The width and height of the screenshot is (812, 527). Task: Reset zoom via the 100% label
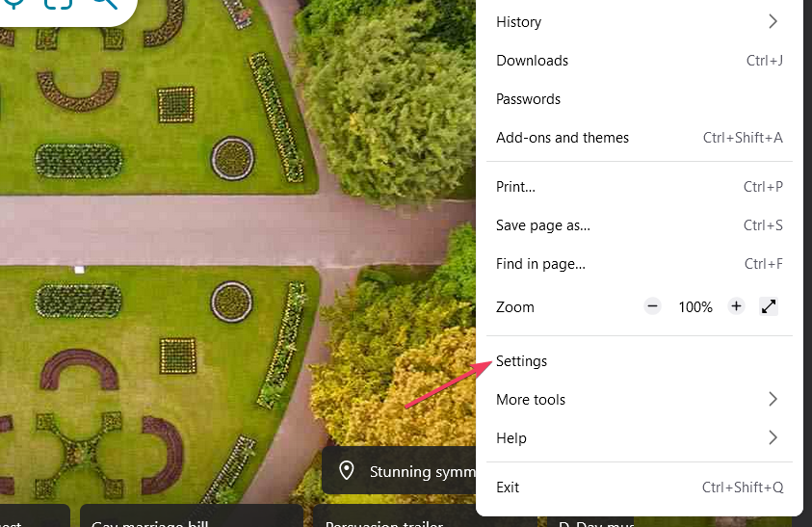pos(694,306)
